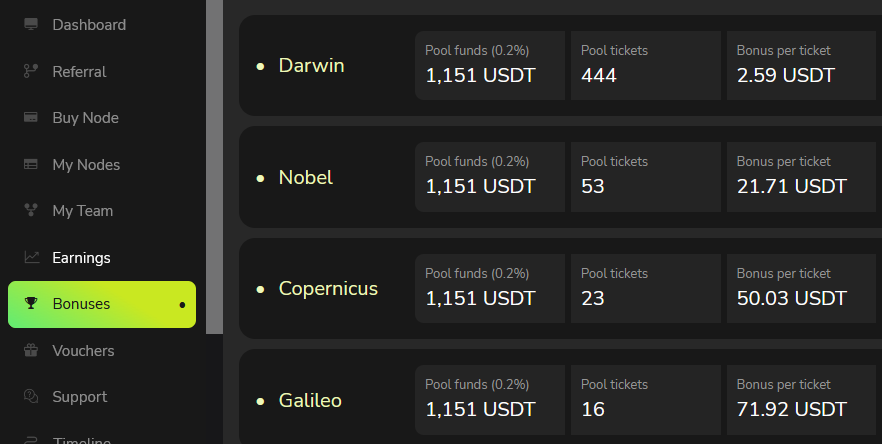Click the My Nodes server icon
Image resolution: width=882 pixels, height=444 pixels.
point(31,164)
